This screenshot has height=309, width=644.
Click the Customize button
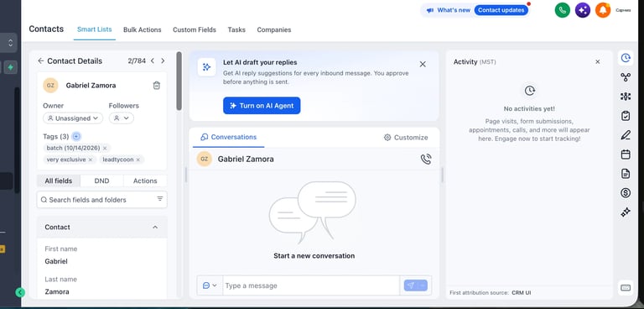tap(406, 138)
